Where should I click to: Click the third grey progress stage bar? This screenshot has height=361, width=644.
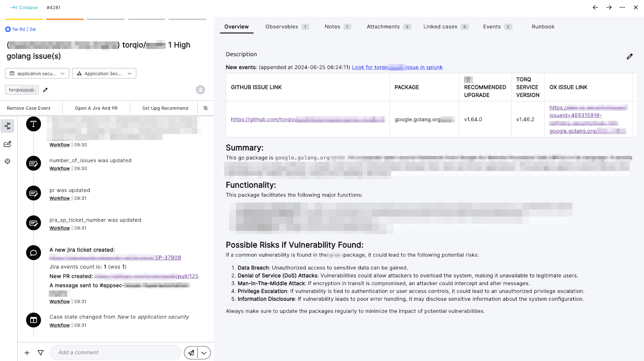pyautogui.click(x=106, y=19)
